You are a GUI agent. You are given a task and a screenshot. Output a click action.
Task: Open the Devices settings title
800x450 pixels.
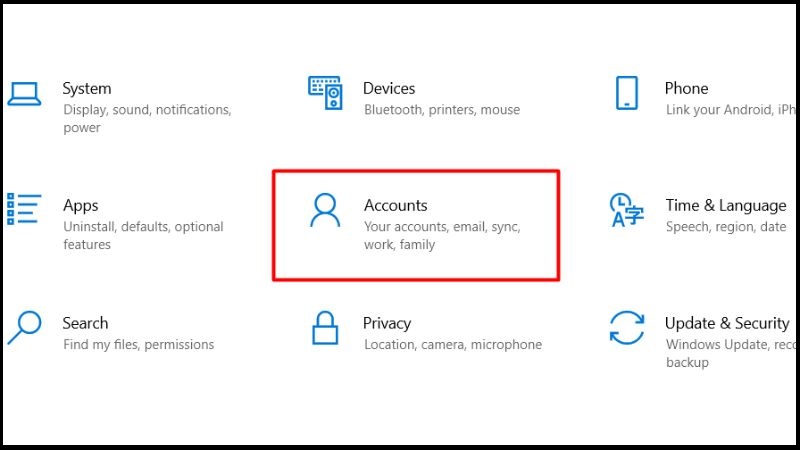(x=389, y=88)
